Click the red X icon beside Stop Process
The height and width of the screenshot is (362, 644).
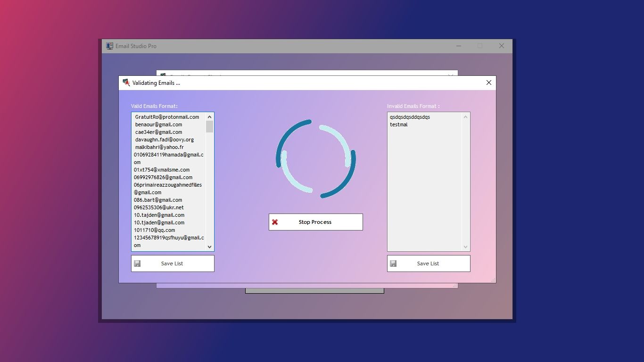coord(275,222)
